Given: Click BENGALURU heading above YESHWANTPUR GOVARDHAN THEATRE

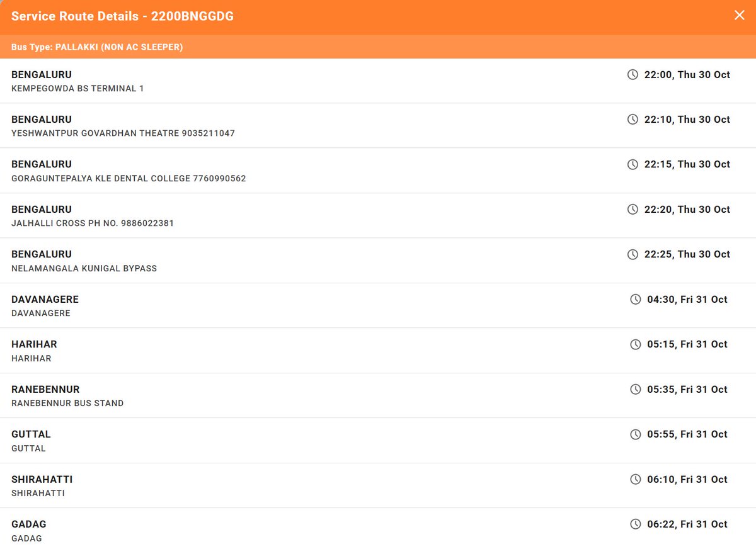Looking at the screenshot, I should pos(42,120).
